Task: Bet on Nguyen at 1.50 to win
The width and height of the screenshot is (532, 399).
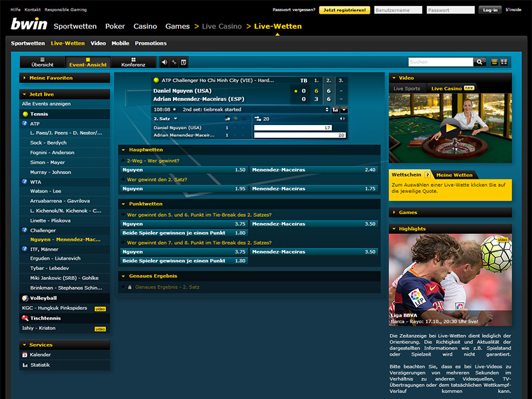Action: (184, 170)
